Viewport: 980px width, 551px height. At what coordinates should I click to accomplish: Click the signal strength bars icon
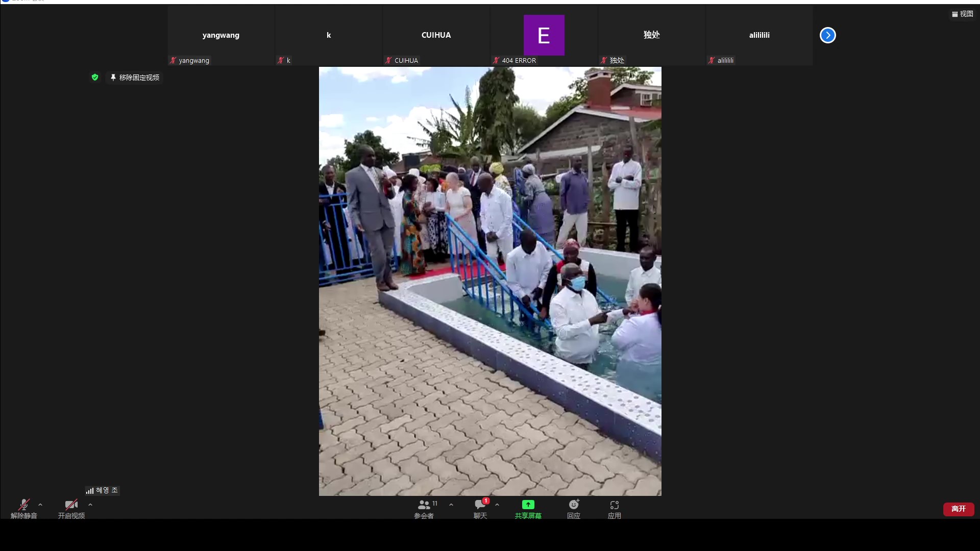[x=90, y=490]
